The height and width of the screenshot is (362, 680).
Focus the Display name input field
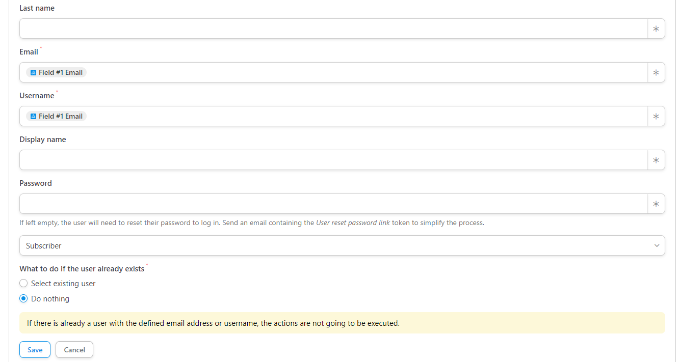pyautogui.click(x=333, y=160)
